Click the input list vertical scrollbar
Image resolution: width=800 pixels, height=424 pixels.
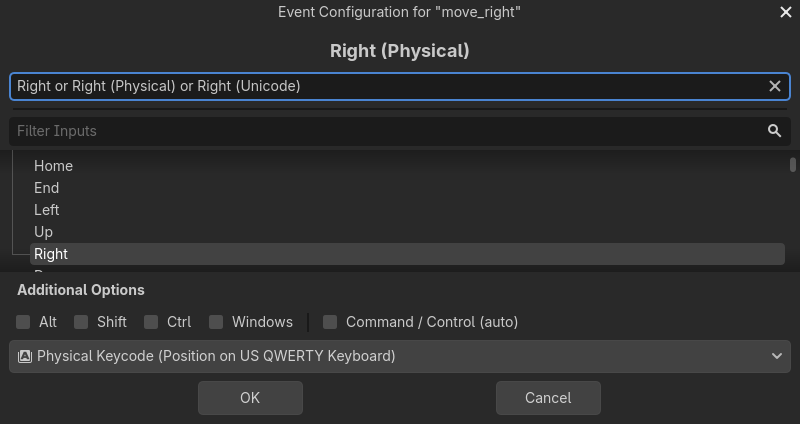793,165
